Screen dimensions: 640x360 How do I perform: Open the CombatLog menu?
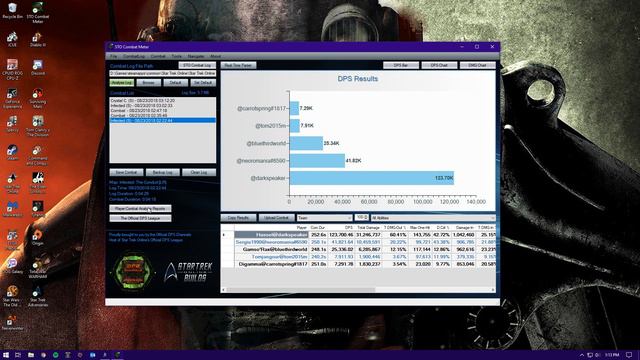[133, 56]
